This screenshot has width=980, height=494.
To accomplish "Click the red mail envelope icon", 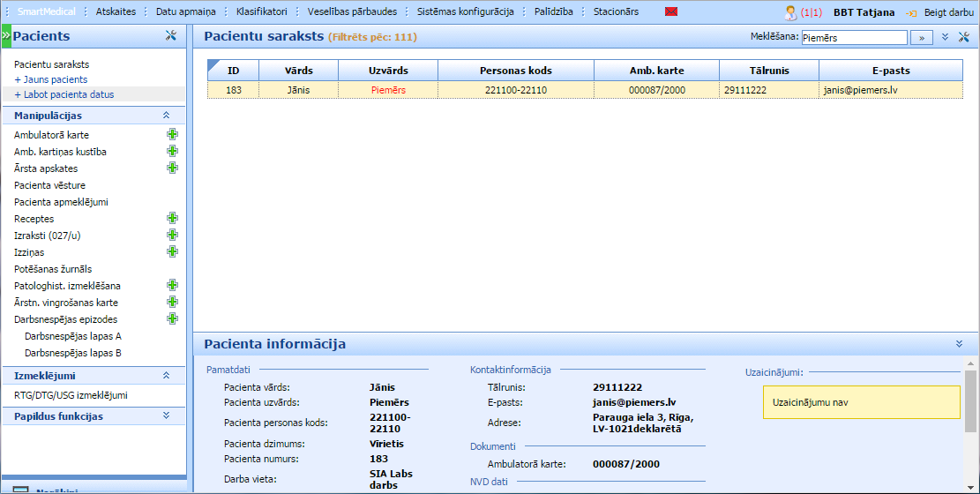I will click(x=672, y=12).
